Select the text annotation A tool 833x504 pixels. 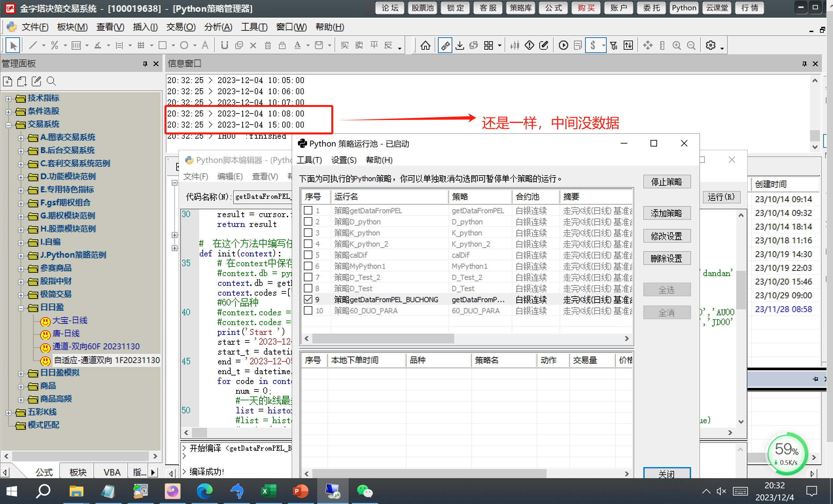click(x=205, y=45)
